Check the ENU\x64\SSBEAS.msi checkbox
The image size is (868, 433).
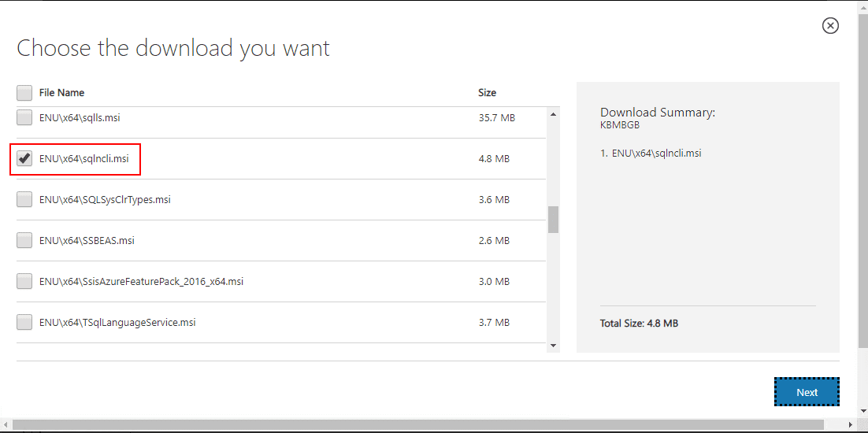click(24, 241)
